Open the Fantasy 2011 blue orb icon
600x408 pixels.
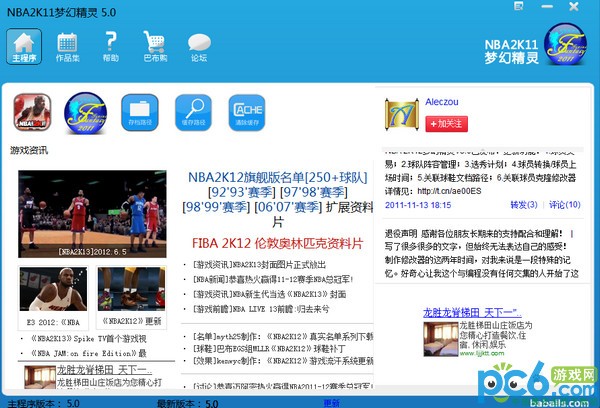point(85,113)
